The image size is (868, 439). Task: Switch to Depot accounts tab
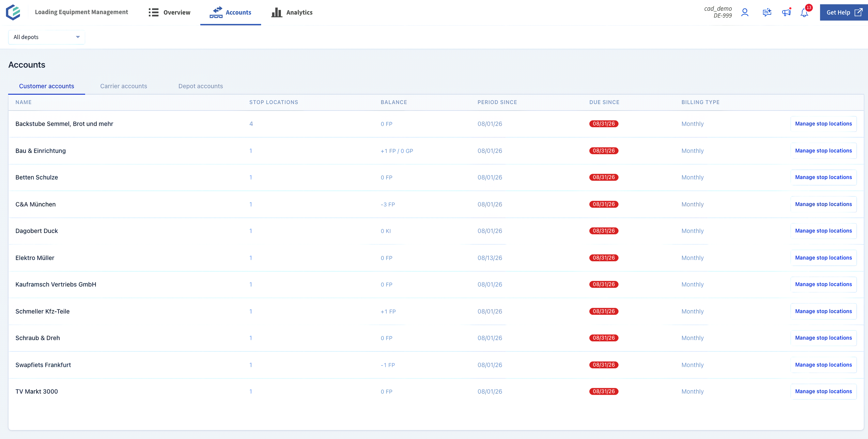click(201, 86)
